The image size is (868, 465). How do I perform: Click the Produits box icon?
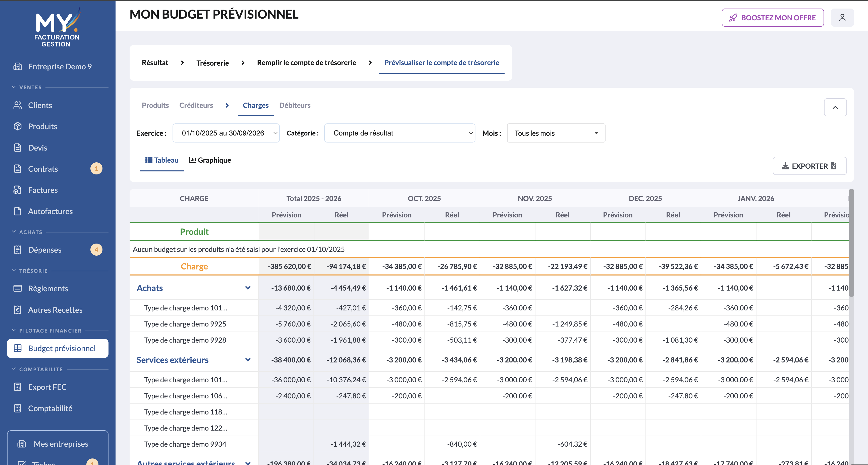click(x=18, y=126)
